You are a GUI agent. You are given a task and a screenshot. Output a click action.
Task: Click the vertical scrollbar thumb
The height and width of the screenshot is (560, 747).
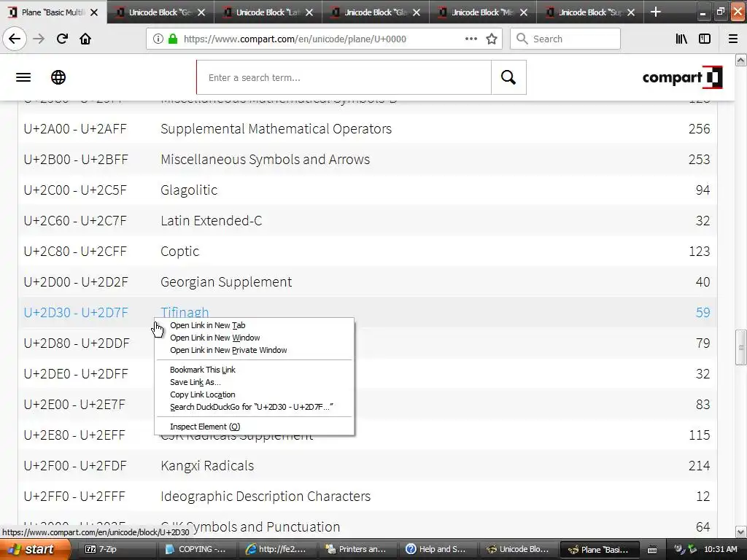pos(740,347)
